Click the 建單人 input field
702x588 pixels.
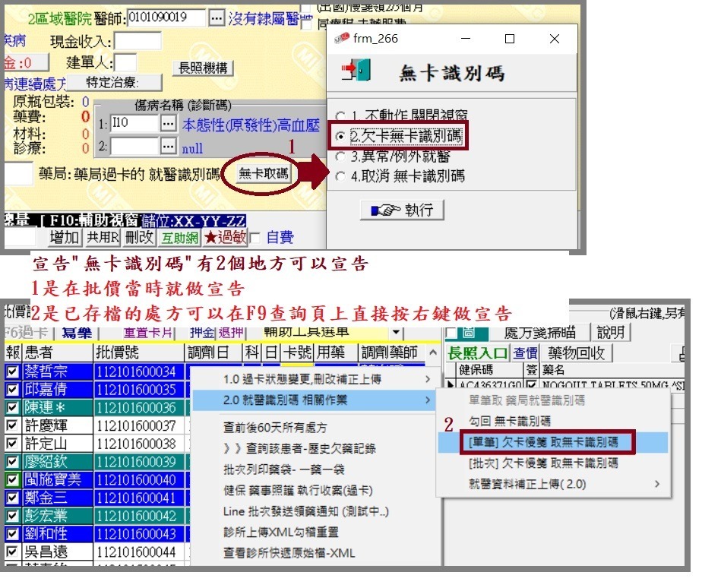[x=125, y=62]
